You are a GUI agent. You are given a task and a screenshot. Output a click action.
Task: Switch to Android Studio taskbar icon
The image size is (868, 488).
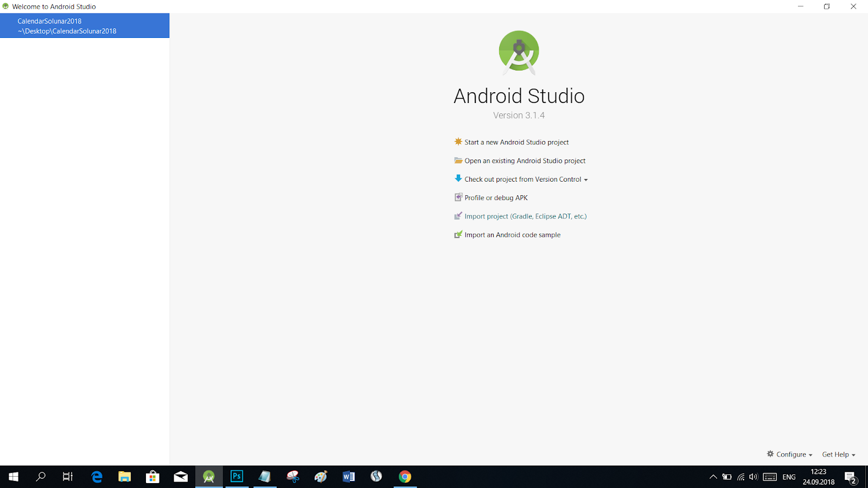209,477
